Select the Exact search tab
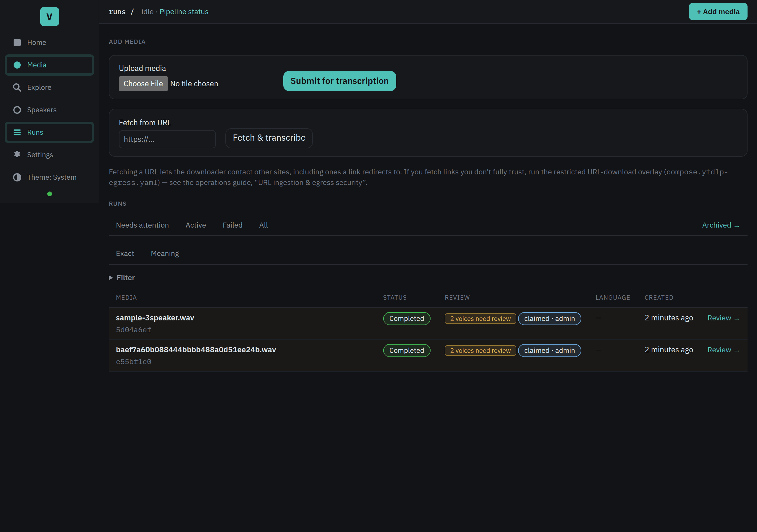The width and height of the screenshot is (757, 532). point(125,254)
